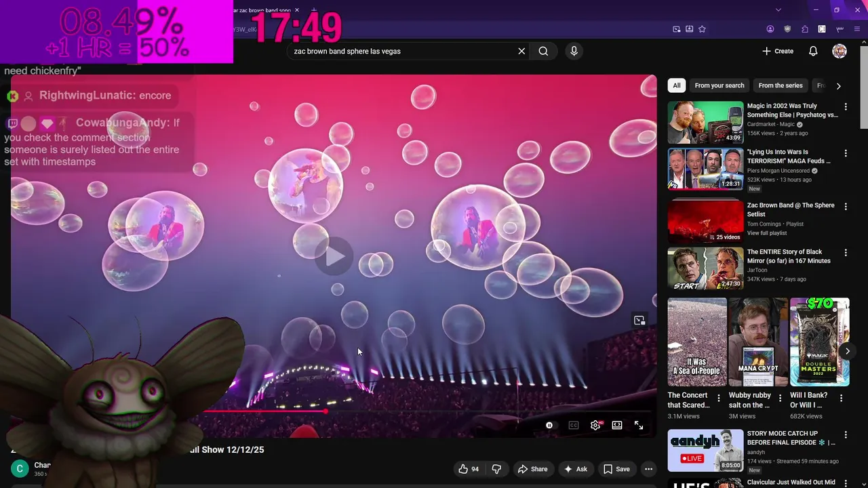Image resolution: width=868 pixels, height=488 pixels.
Task: Open the account avatar menu
Action: click(x=840, y=51)
